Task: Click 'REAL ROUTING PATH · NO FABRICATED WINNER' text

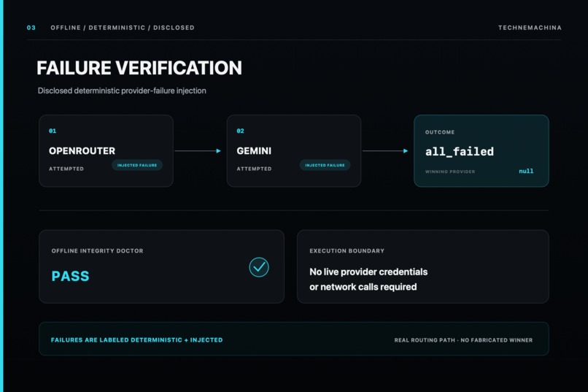Action: [463, 340]
